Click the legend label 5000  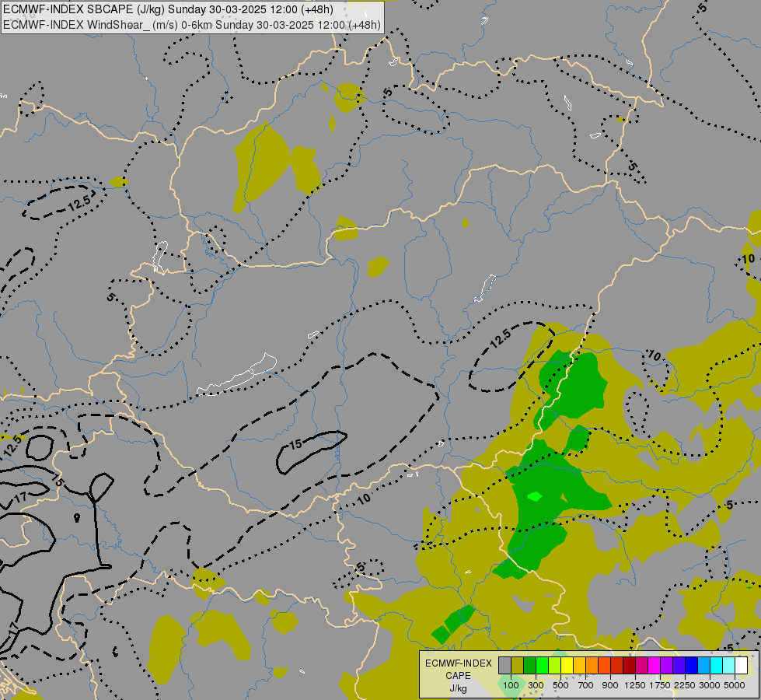coord(735,685)
